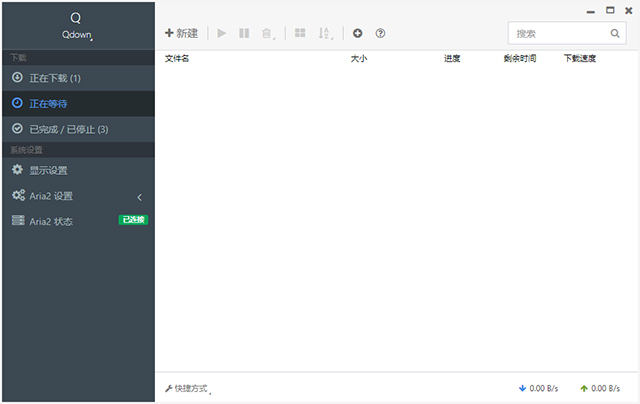Select the 正在等待 waiting list item
The width and height of the screenshot is (640, 404).
(48, 103)
